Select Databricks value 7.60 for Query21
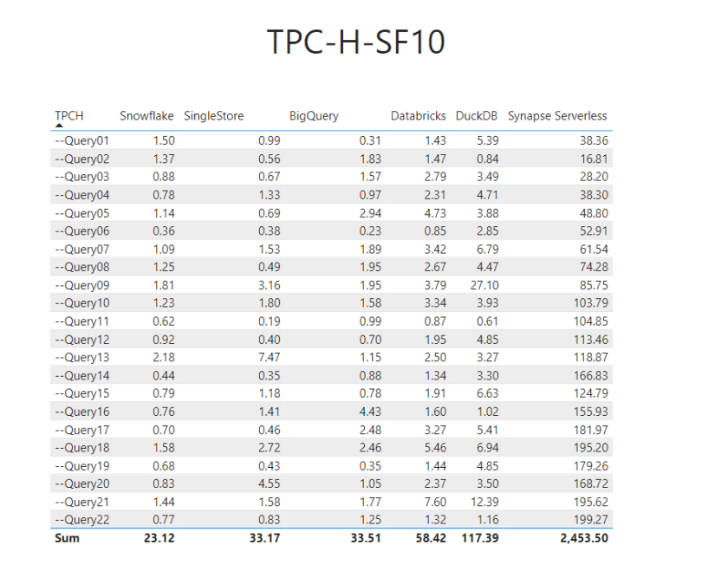This screenshot has width=728, height=571. click(435, 502)
